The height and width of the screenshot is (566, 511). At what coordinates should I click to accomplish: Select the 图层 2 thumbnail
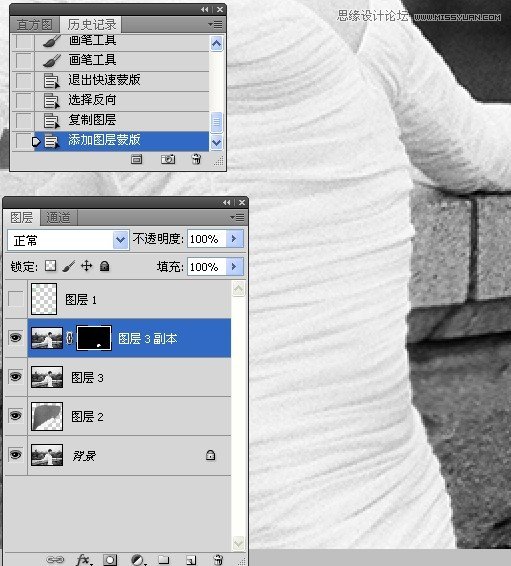pos(47,416)
